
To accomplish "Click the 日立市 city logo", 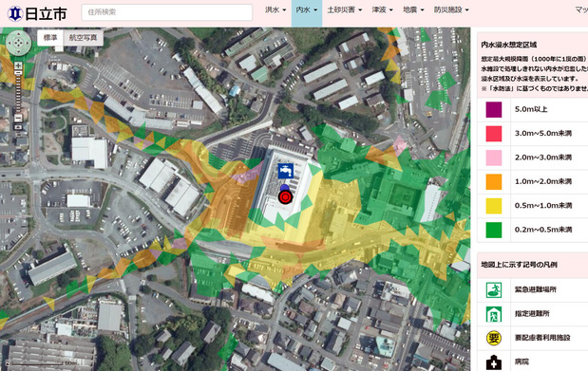I will [x=37, y=14].
